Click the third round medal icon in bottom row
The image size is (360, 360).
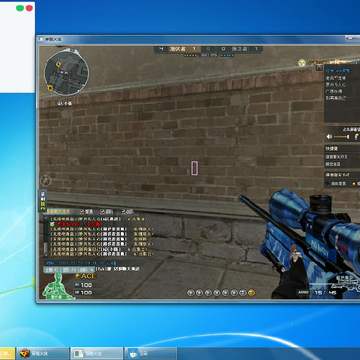(x=208, y=293)
